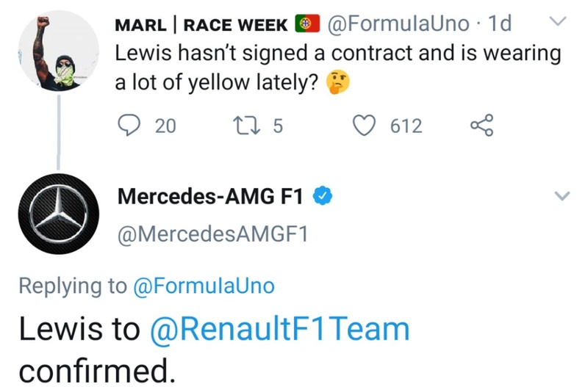Open the @RenaultF1Team mention link

tap(279, 330)
